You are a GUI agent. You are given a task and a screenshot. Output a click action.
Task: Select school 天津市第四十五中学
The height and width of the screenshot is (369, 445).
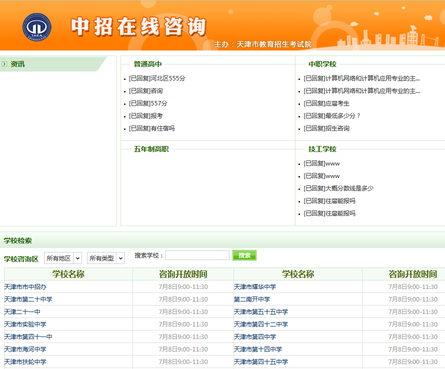[x=261, y=362]
